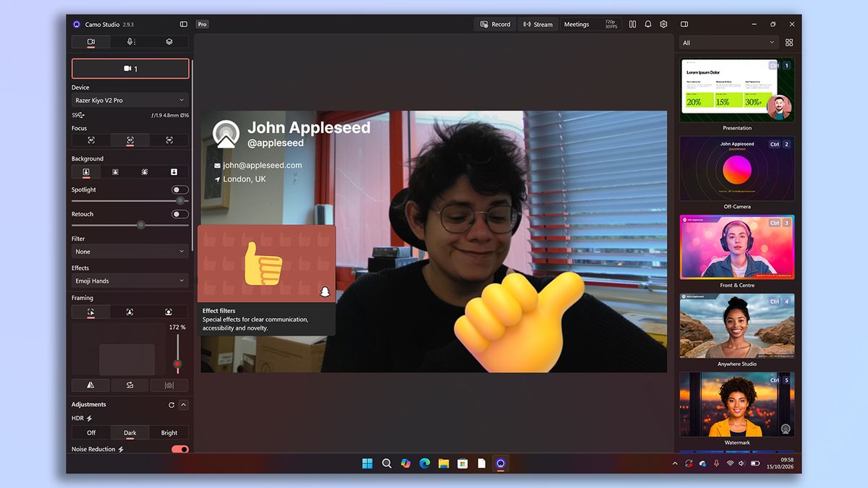This screenshot has height=488, width=868.
Task: Expand the system tray hidden icons chevron
Action: [675, 463]
